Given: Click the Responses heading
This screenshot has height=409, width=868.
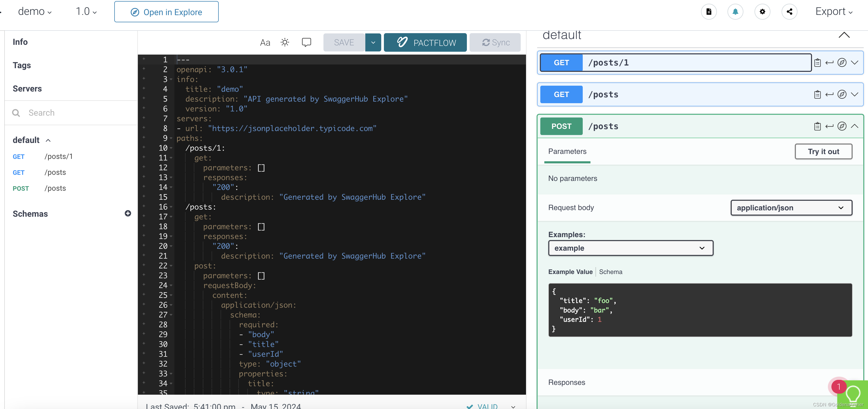Looking at the screenshot, I should tap(566, 382).
